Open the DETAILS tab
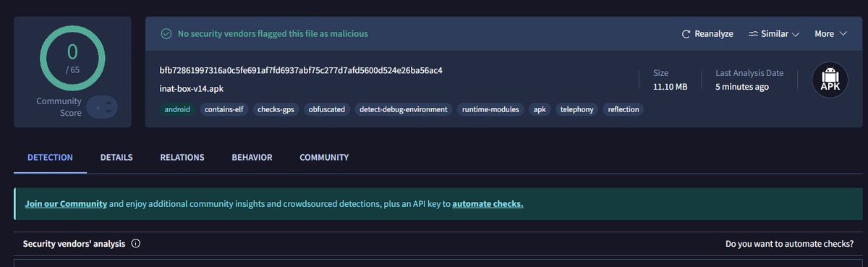Viewport: 868px width, 267px height. [x=116, y=157]
